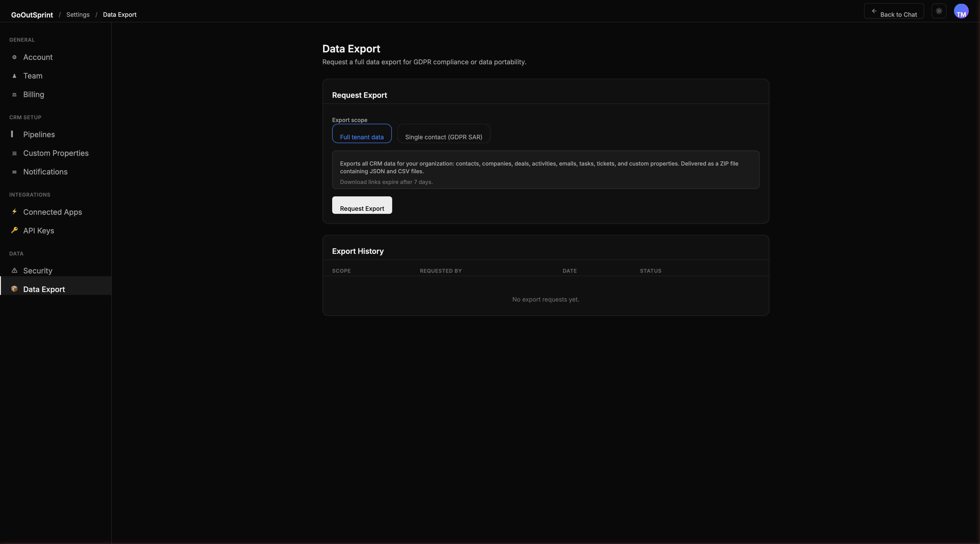Click the Data Export breadcrumb item
The width and height of the screenshot is (980, 544).
pyautogui.click(x=119, y=14)
